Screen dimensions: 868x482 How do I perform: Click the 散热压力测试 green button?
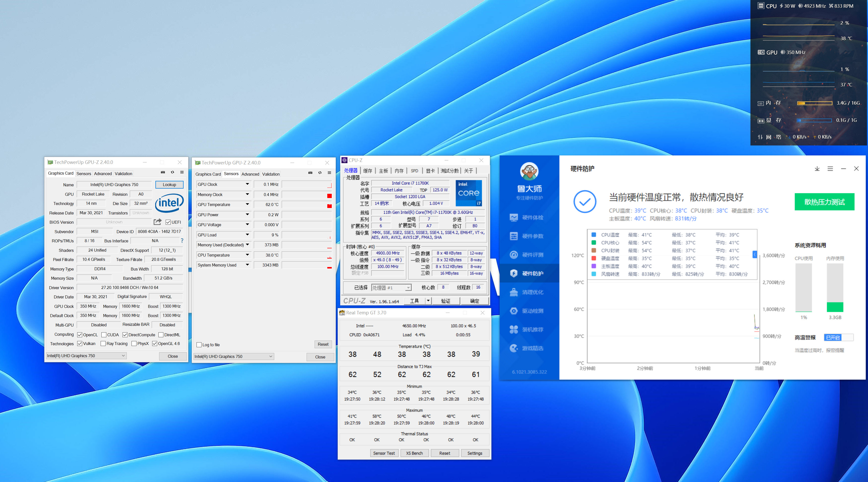[824, 202]
